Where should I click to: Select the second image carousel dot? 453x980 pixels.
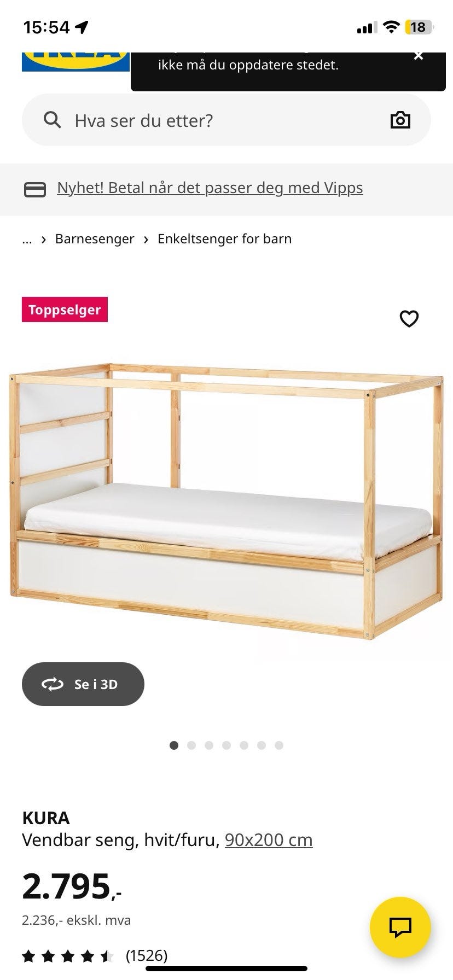(x=191, y=745)
